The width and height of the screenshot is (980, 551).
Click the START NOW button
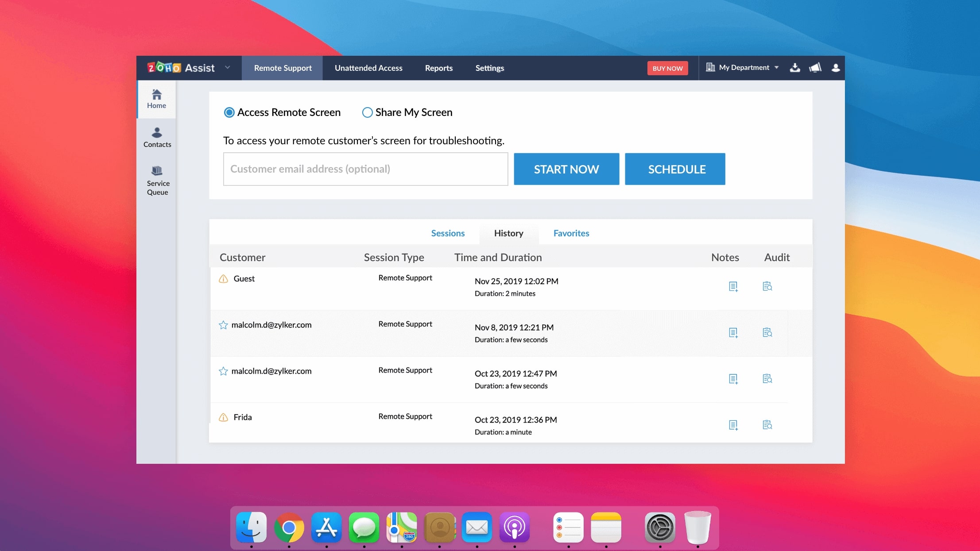click(x=566, y=169)
